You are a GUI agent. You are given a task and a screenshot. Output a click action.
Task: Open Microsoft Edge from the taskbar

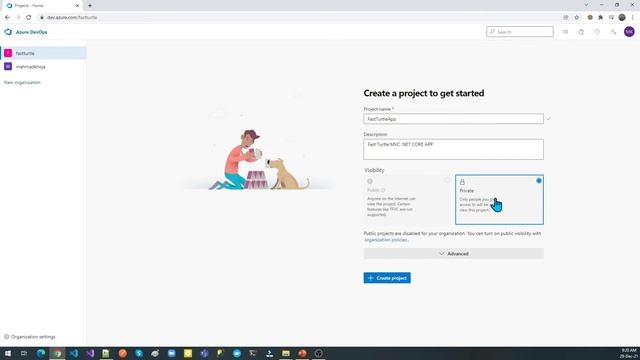pyautogui.click(x=41, y=353)
